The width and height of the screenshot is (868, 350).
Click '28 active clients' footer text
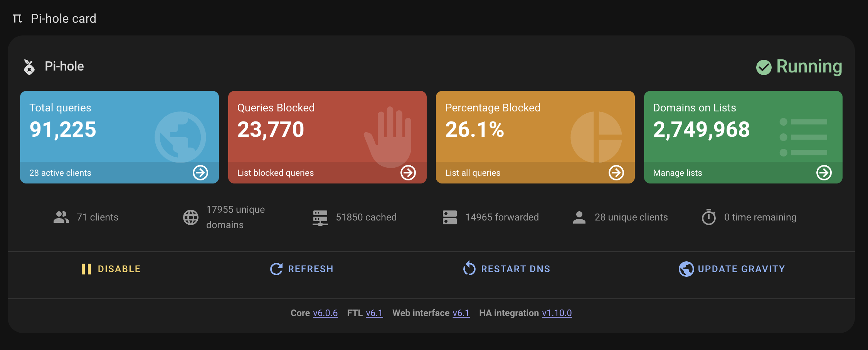[x=60, y=173]
